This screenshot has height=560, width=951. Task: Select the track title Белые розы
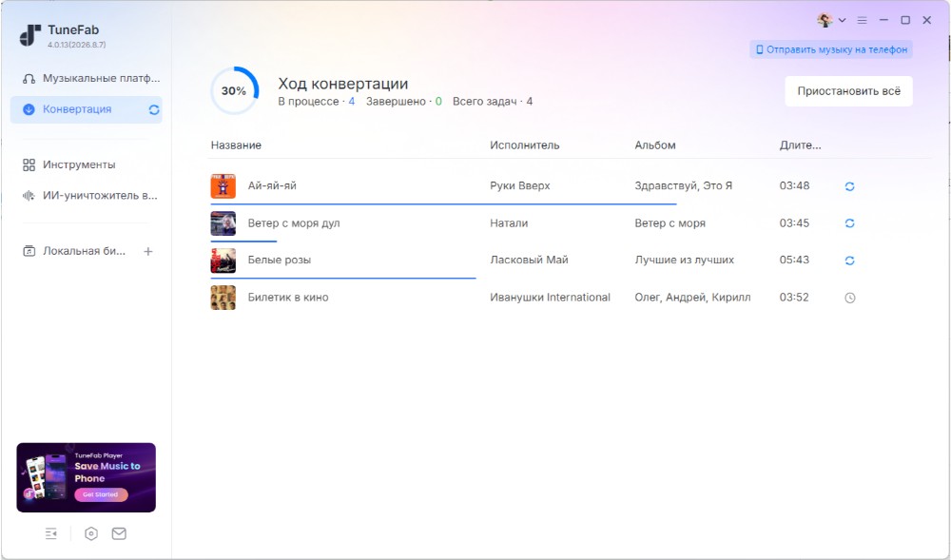[280, 260]
